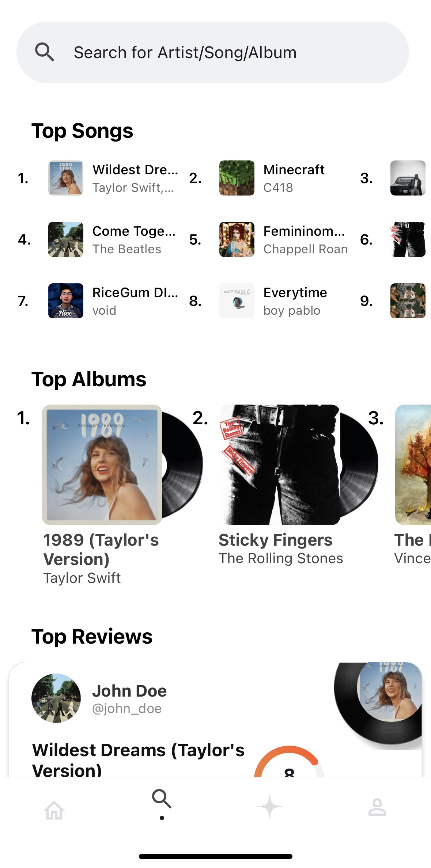431x868 pixels.
Task: Select Wildest Dreams in Top Songs
Action: 113,178
